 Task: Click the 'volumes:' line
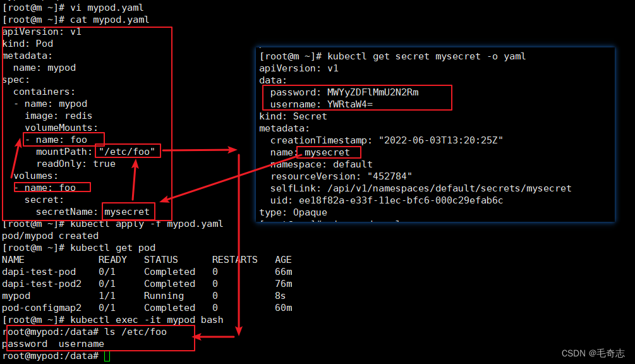coord(35,176)
